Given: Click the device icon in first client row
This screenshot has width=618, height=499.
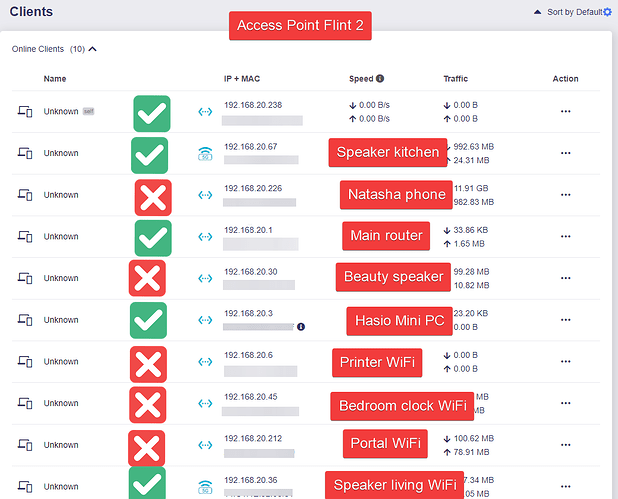Looking at the screenshot, I should tap(25, 112).
